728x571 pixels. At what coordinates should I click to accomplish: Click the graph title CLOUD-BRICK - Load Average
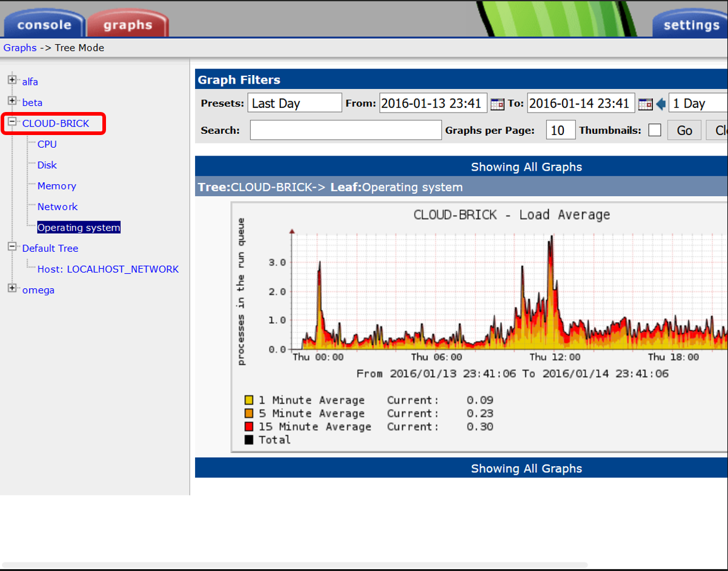point(512,214)
